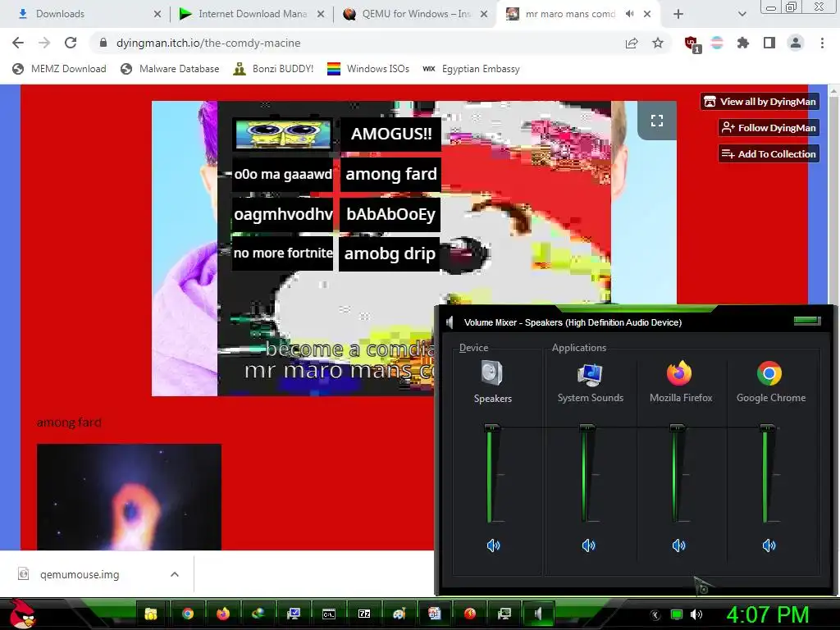Open the Malware Database bookmark
The image size is (840, 630).
pyautogui.click(x=171, y=69)
